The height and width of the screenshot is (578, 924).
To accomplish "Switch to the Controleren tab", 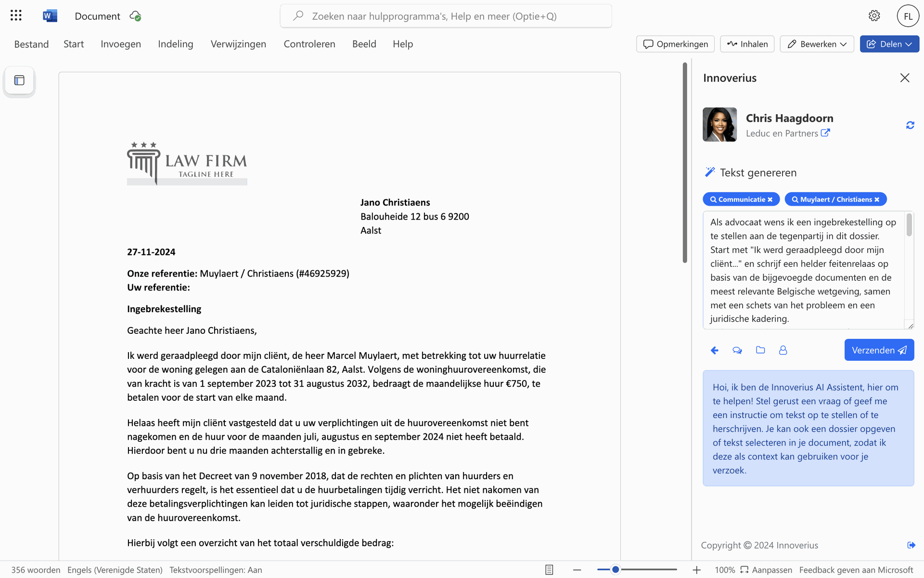I will (x=309, y=44).
